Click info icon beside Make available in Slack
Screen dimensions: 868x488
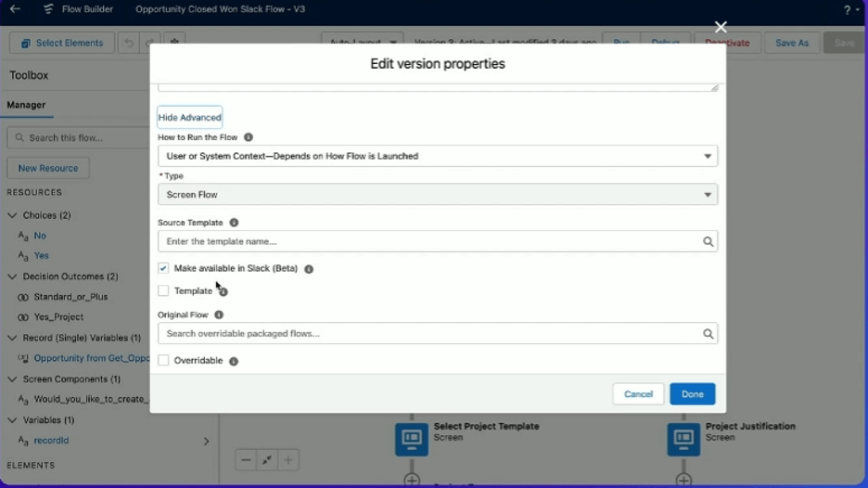coord(309,269)
